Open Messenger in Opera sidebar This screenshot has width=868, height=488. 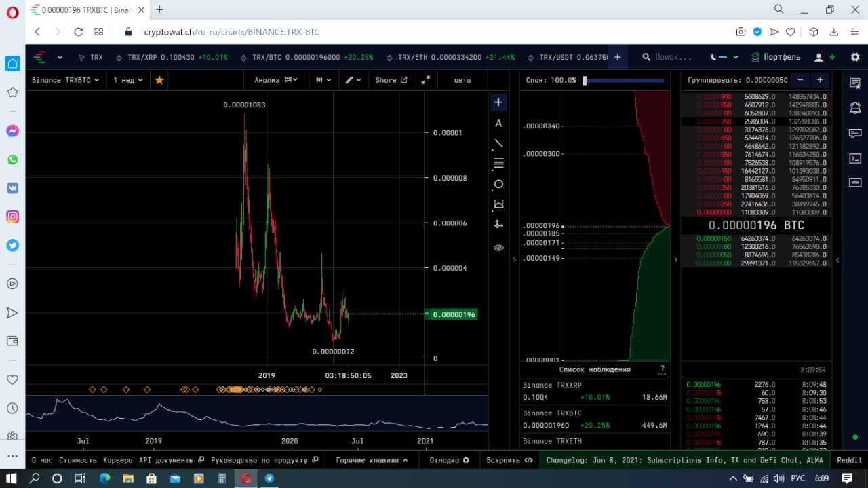click(12, 131)
